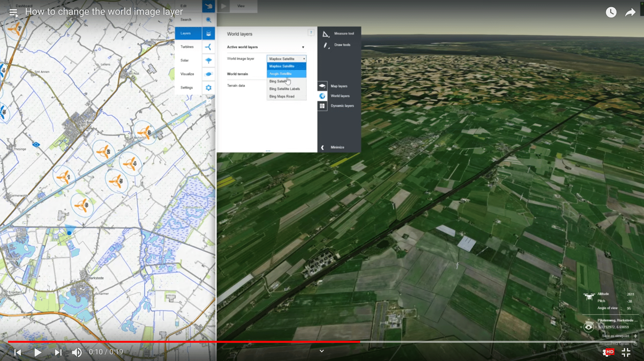The image size is (644, 361).
Task: Click turbine 6 marker on map
Action: [81, 205]
